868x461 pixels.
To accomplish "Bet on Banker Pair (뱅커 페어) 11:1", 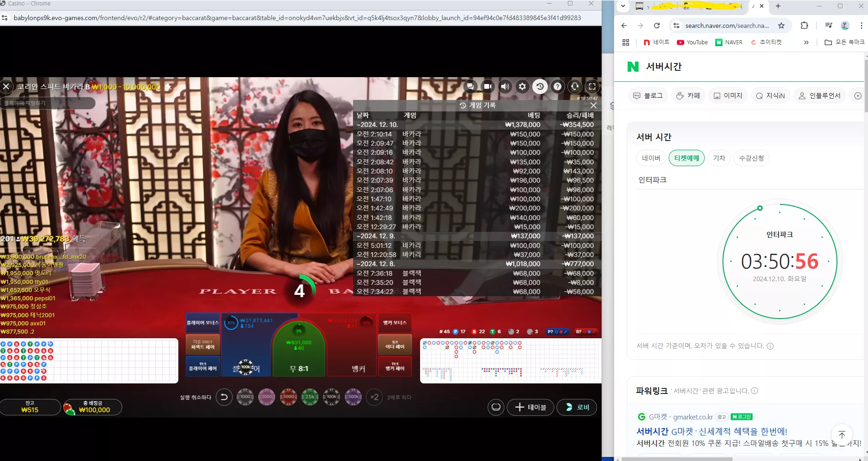I will tap(395, 367).
